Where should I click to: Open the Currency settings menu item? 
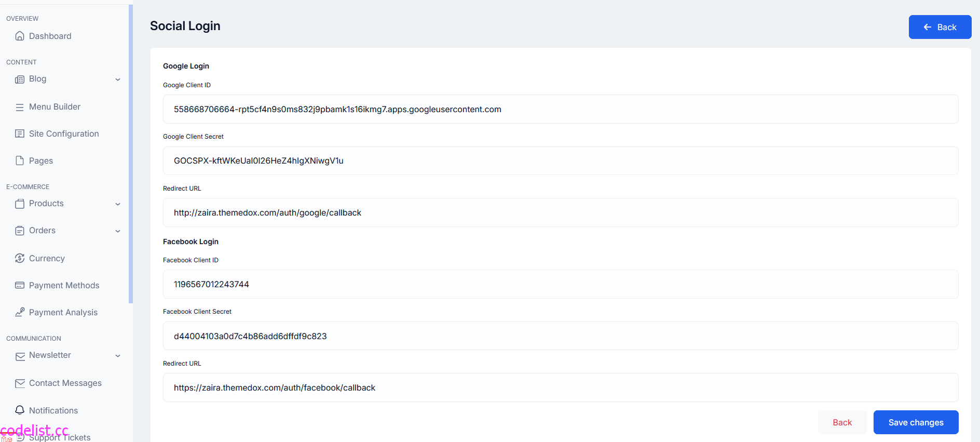tap(47, 258)
